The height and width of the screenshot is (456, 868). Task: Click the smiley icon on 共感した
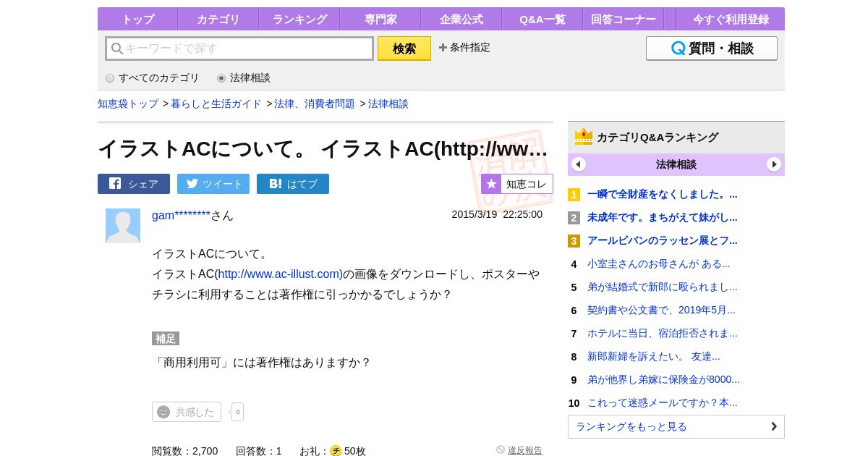pos(163,412)
